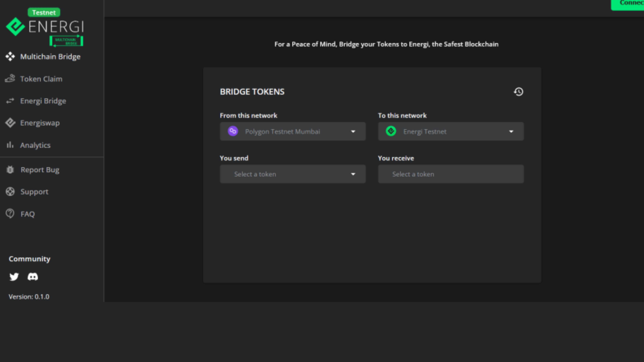Screen dimensions: 644x362
Task: Open the Multichain Bridge sidebar item
Action: pos(50,57)
